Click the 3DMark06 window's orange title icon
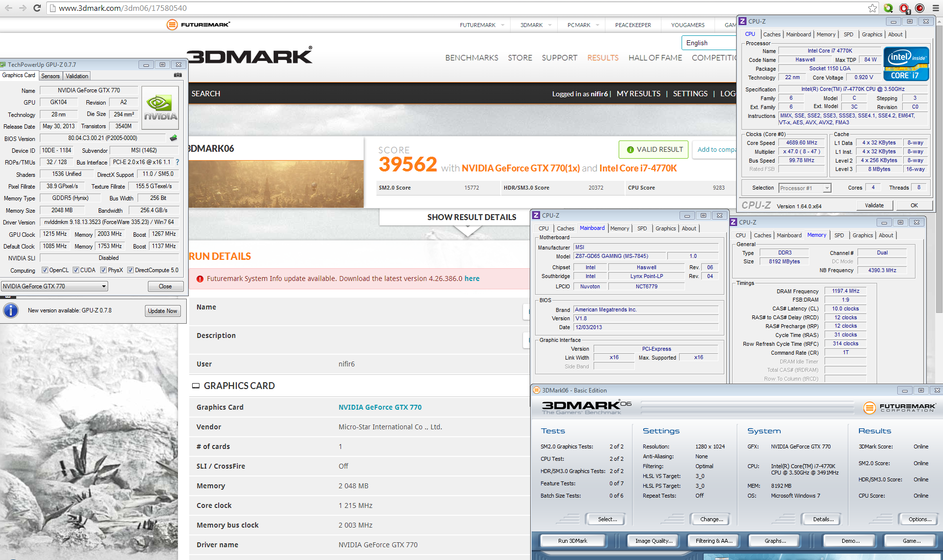The image size is (943, 560). pos(537,391)
